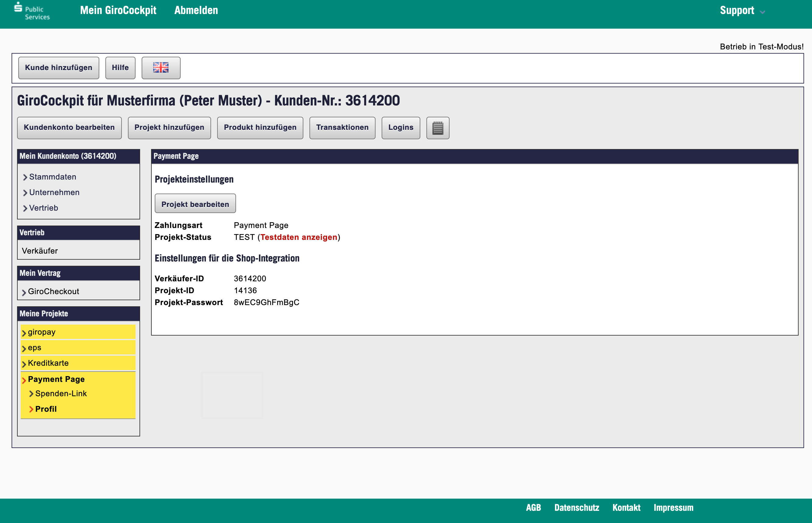Click Abmelden to log out
Viewport: 812px width, 523px height.
click(x=196, y=11)
